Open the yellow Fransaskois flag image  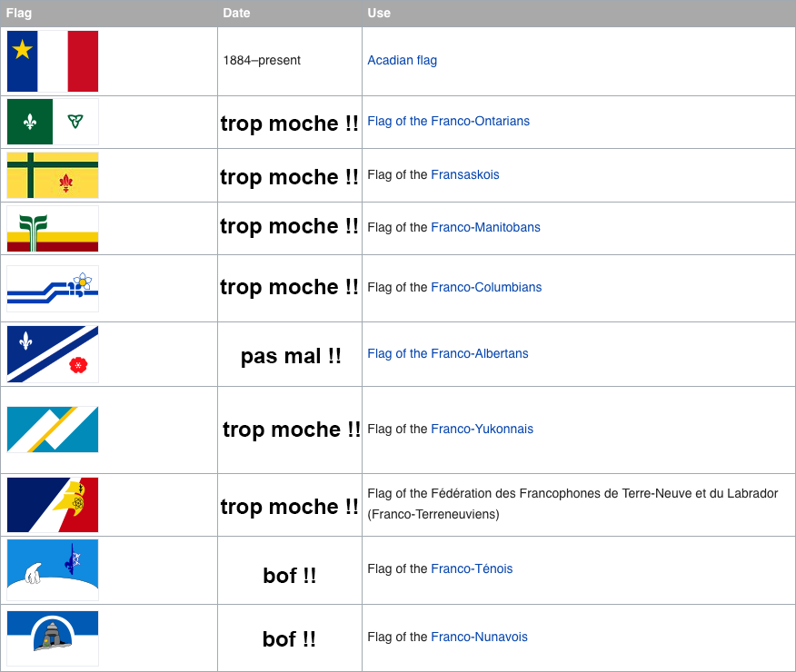(53, 175)
